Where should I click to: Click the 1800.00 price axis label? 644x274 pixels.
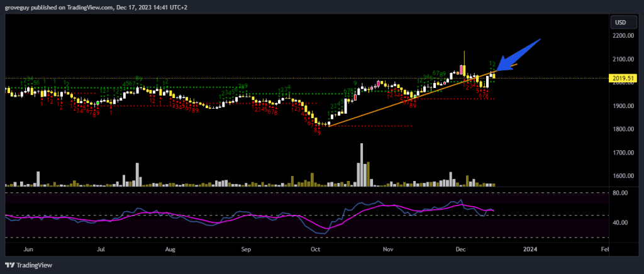(620, 129)
